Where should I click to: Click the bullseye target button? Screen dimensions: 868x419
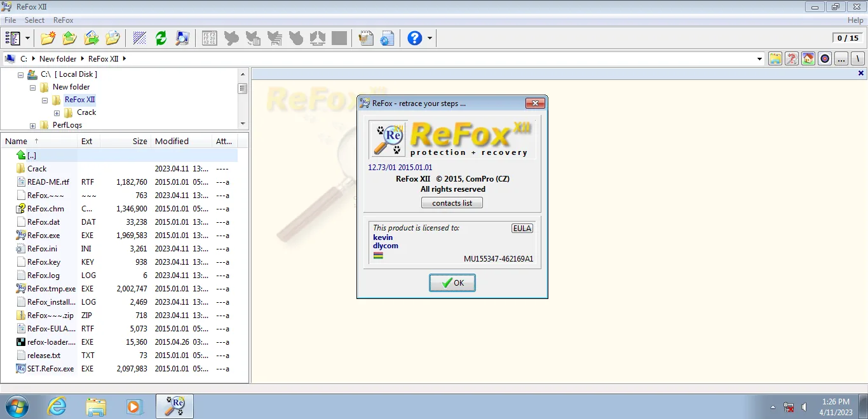[825, 58]
